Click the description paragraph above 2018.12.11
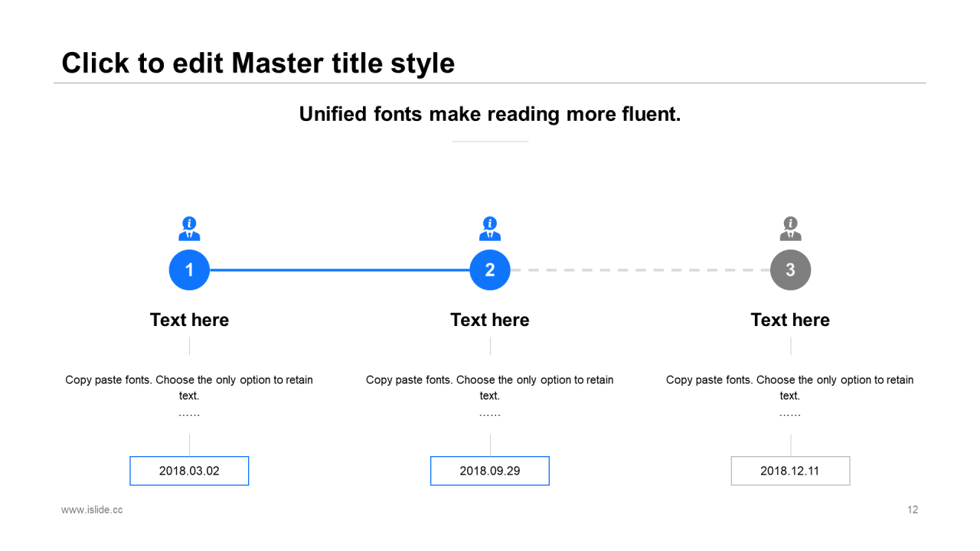This screenshot has width=980, height=551. 790,387
